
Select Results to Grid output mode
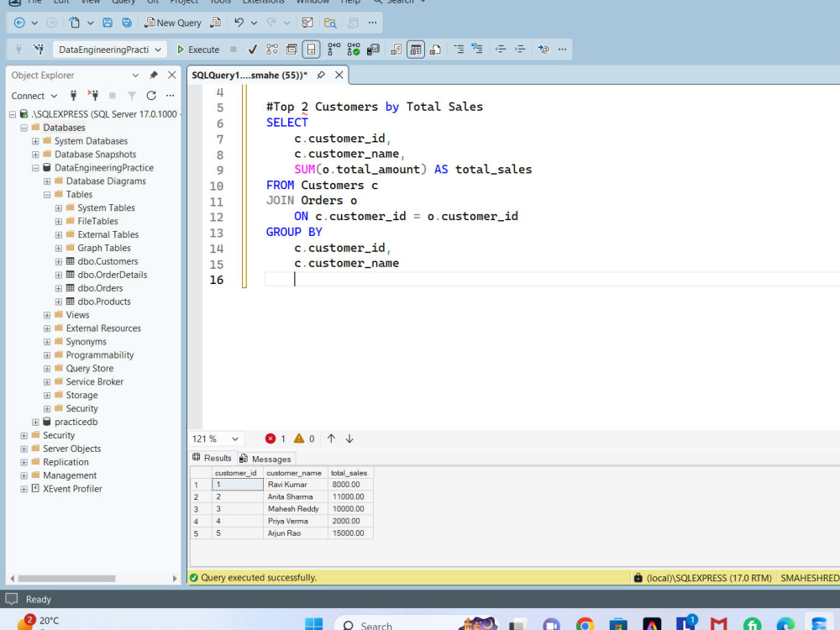416,50
